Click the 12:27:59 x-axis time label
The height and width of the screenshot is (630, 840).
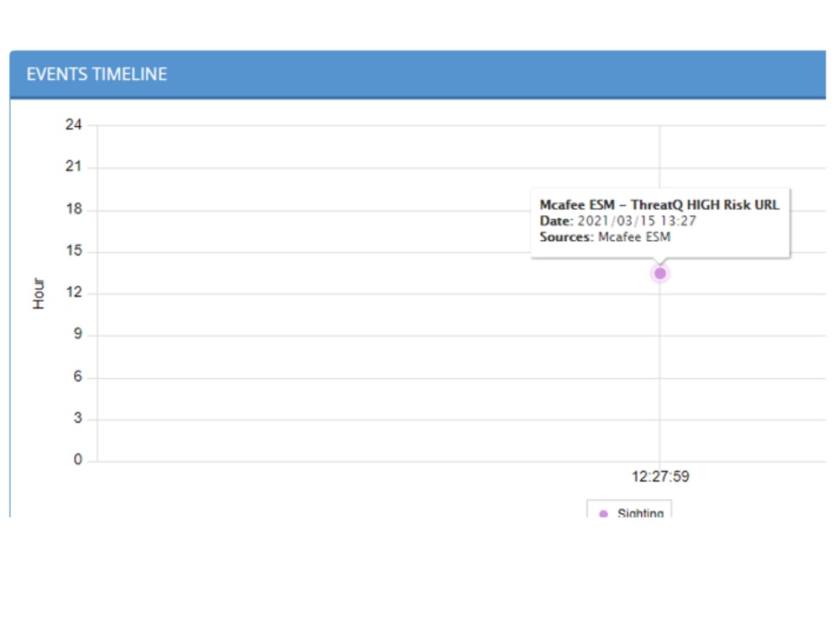pos(660,476)
